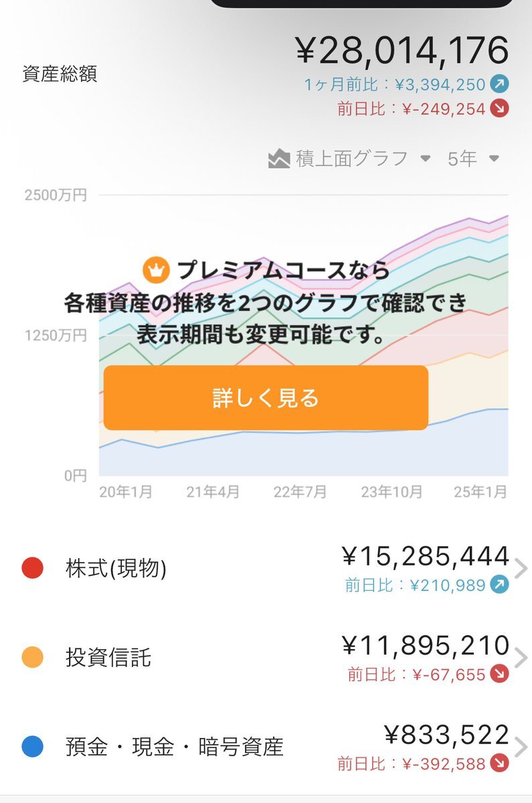Click the orange 投資信託 color dot
This screenshot has width=532, height=803.
[32, 658]
